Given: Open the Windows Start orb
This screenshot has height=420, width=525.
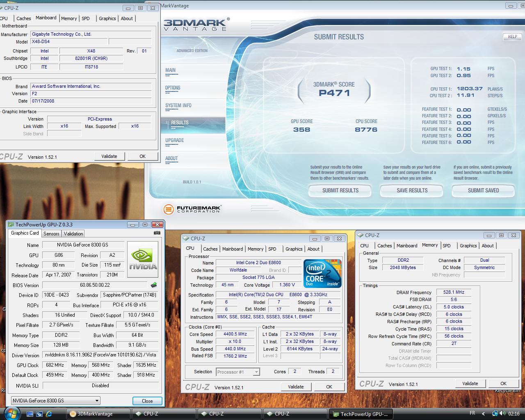Looking at the screenshot, I should [11, 413].
